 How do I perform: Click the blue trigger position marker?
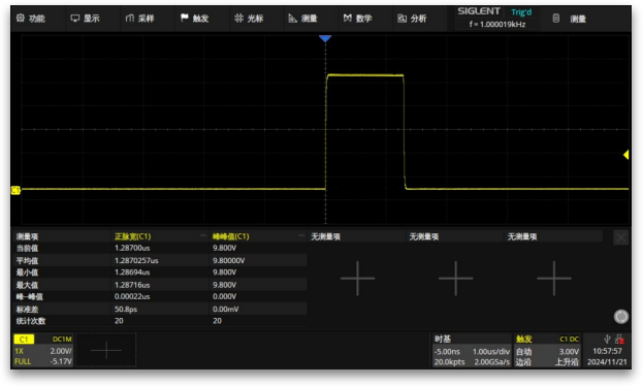point(325,39)
